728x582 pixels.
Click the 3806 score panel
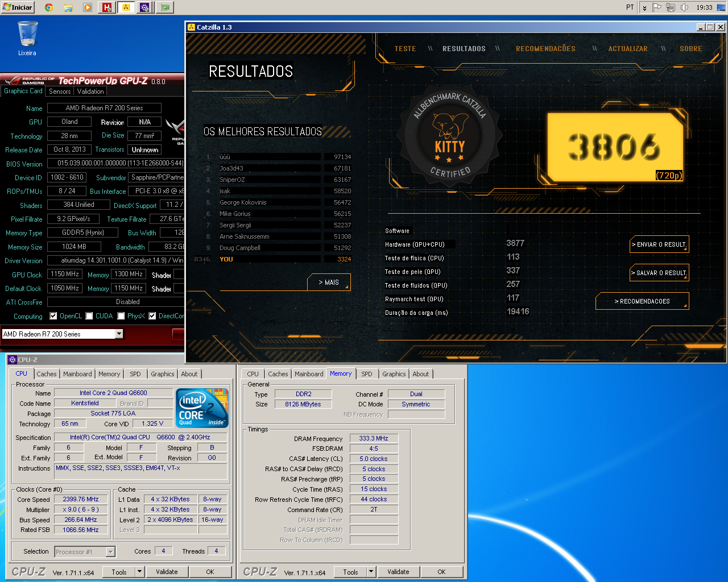pyautogui.click(x=615, y=147)
